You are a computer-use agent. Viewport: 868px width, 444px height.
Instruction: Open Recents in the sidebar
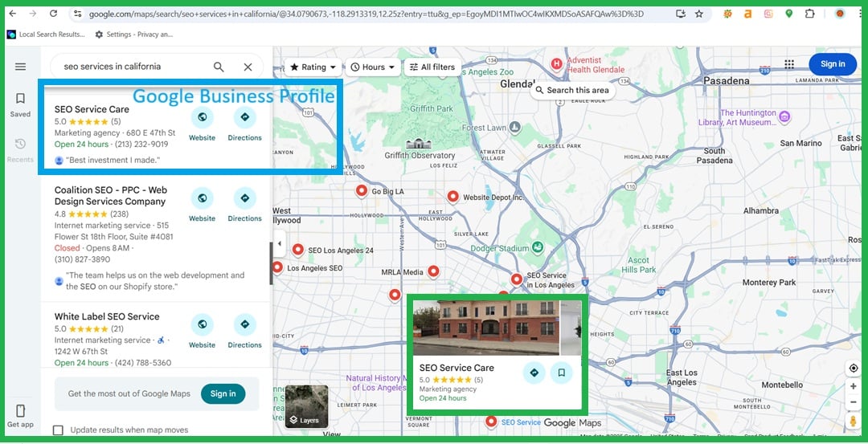[x=20, y=150]
